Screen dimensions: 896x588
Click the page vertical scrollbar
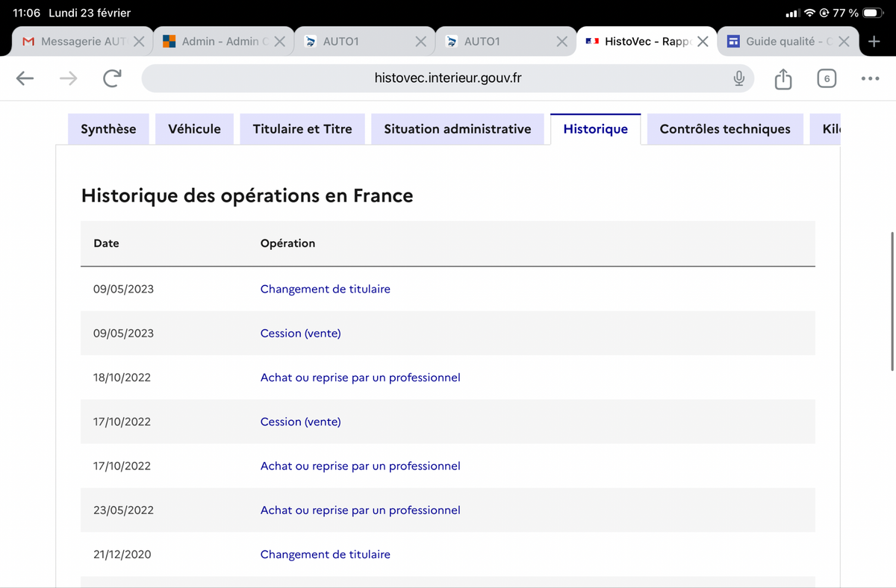(x=892, y=301)
